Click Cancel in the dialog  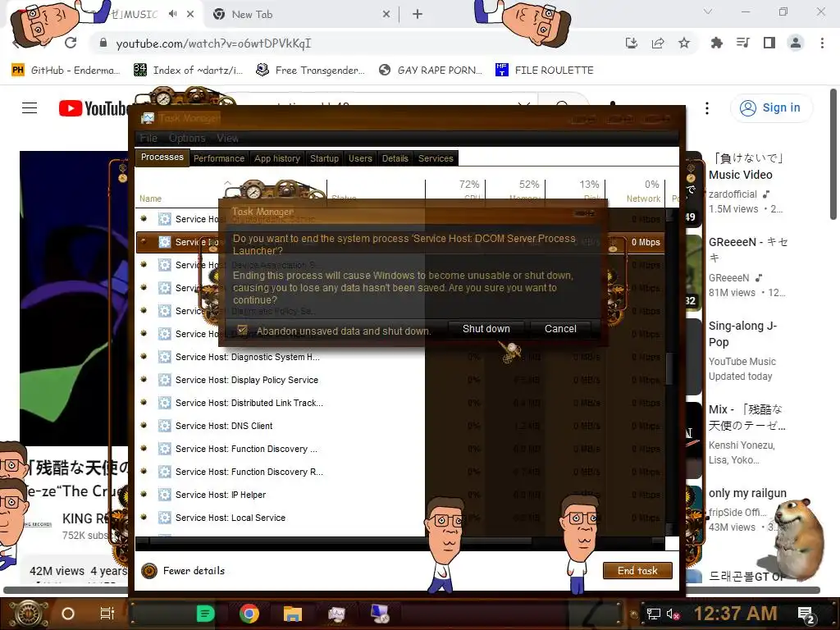pos(560,329)
